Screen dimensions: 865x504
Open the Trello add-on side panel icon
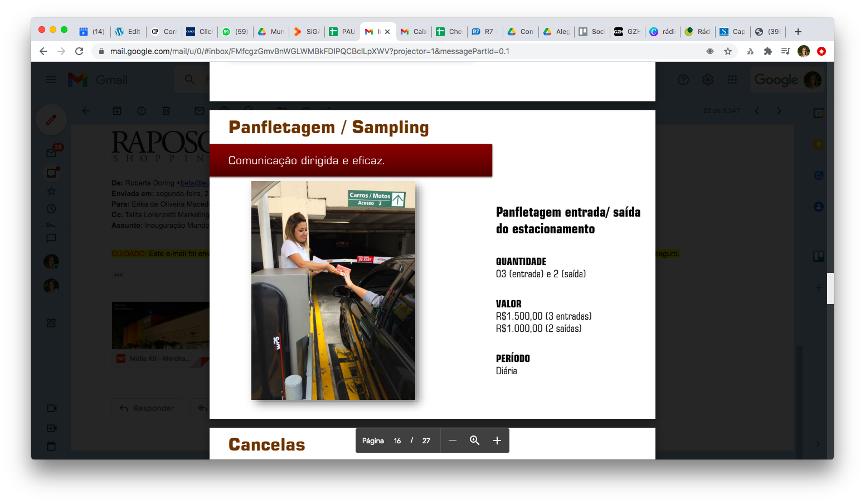pyautogui.click(x=818, y=256)
